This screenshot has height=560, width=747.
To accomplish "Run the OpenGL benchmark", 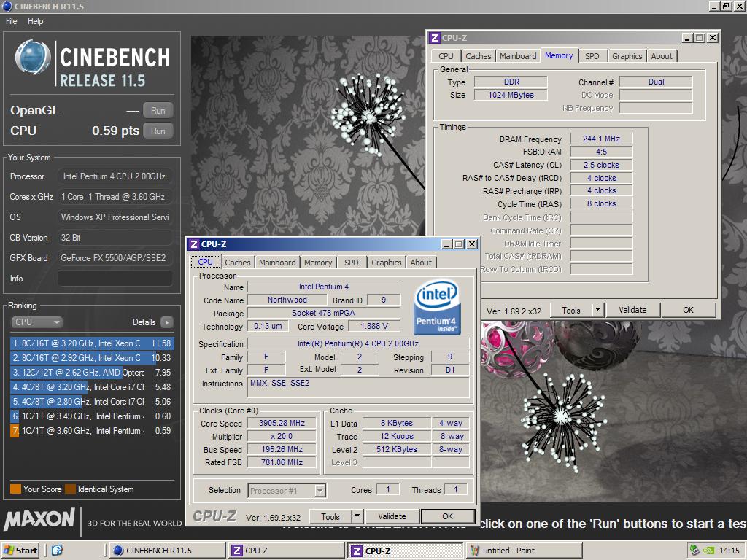I will pyautogui.click(x=158, y=111).
